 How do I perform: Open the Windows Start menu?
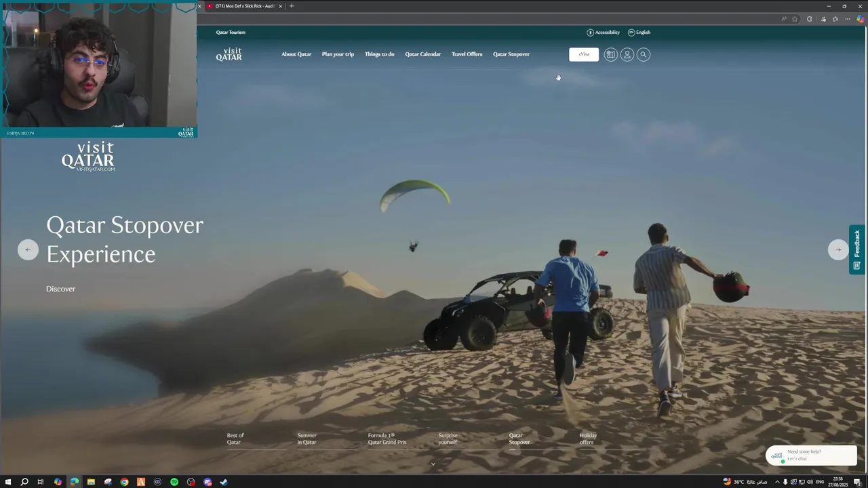7,482
